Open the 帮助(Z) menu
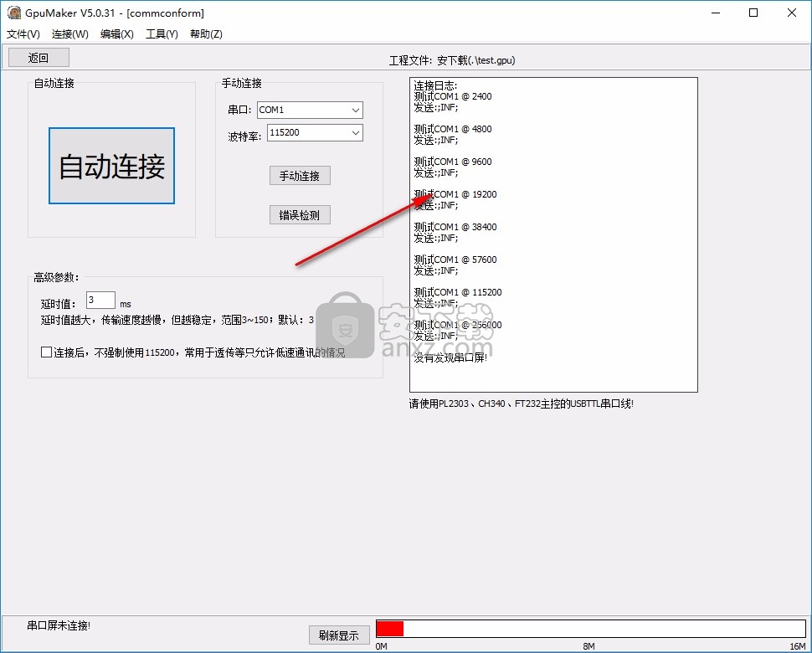The width and height of the screenshot is (812, 653). click(x=206, y=34)
